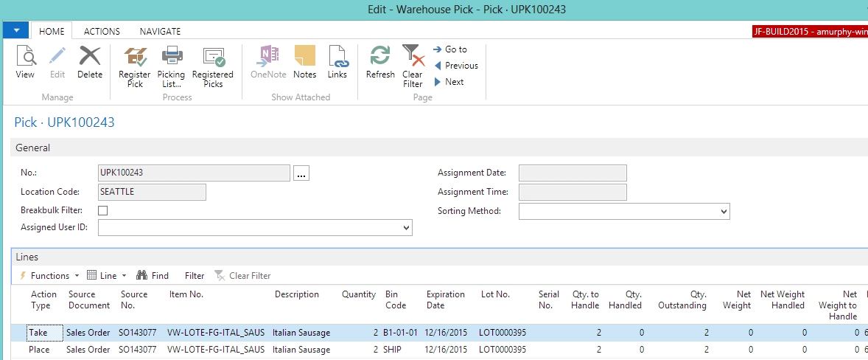
Task: Switch to the NAVIGATE ribbon tab
Action: pos(160,32)
